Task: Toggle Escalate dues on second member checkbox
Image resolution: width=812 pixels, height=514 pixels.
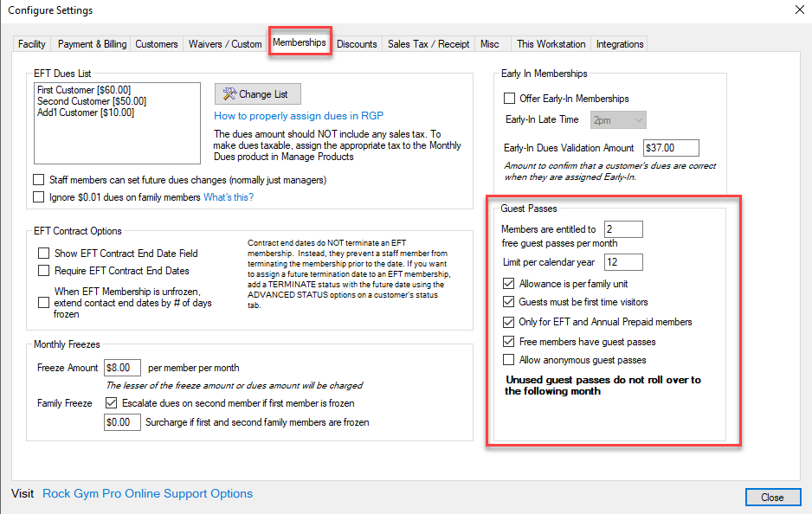Action: [111, 403]
